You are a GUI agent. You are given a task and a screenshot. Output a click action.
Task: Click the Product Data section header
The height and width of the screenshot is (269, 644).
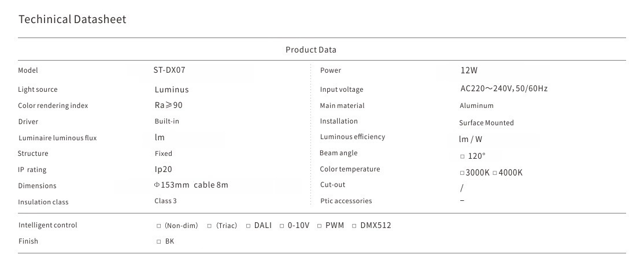pyautogui.click(x=310, y=50)
